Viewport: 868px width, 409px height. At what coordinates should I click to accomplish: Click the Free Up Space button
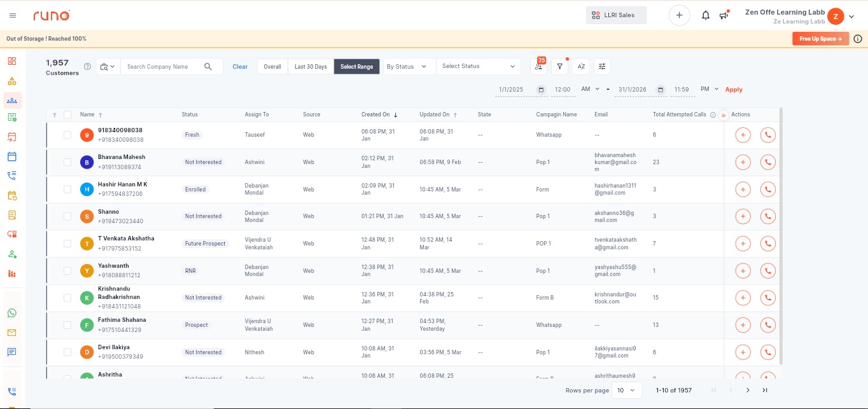(x=820, y=39)
